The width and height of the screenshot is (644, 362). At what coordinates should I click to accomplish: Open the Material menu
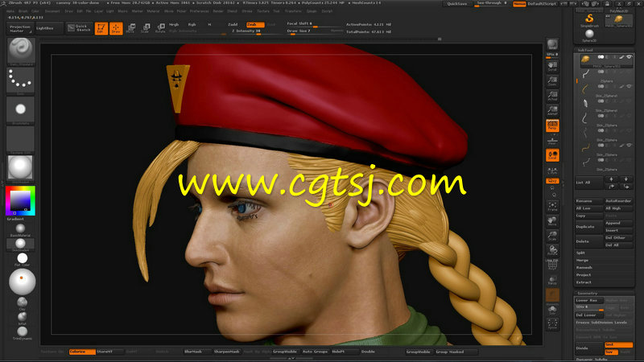(153, 11)
